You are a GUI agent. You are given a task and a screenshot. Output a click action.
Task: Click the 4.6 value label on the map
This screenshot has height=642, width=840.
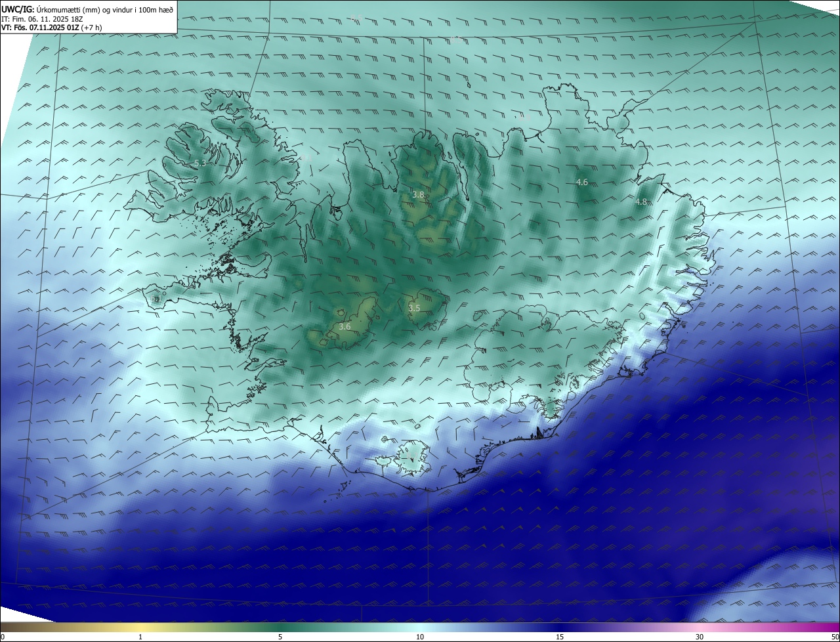click(x=581, y=182)
